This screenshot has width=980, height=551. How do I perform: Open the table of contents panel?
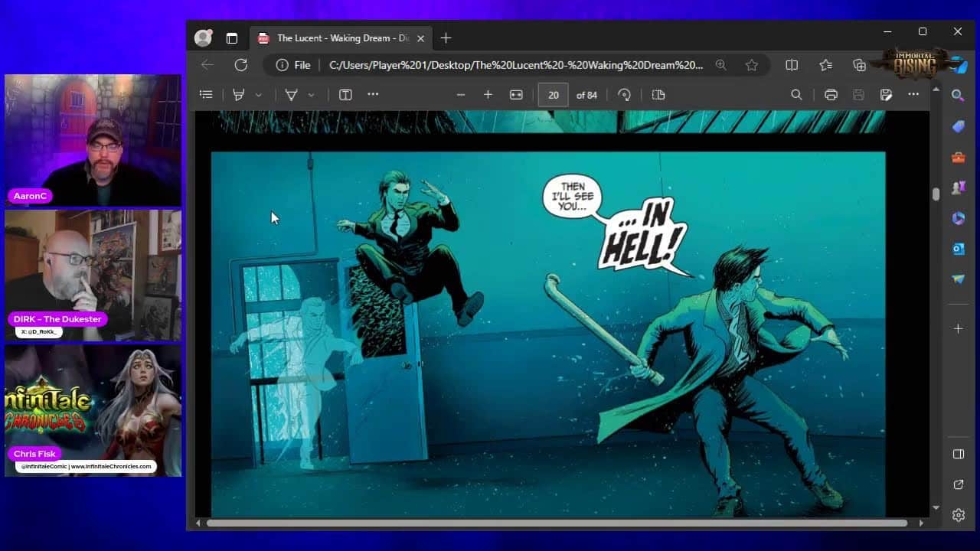[206, 94]
